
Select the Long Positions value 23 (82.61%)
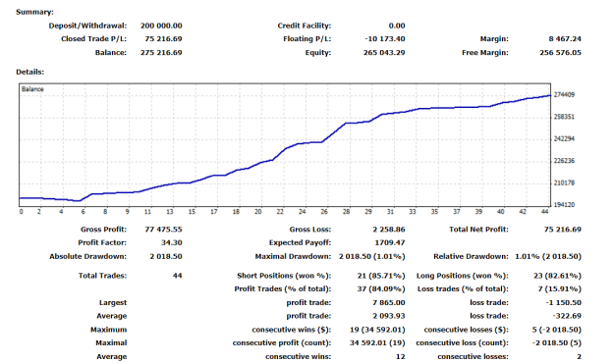point(557,276)
